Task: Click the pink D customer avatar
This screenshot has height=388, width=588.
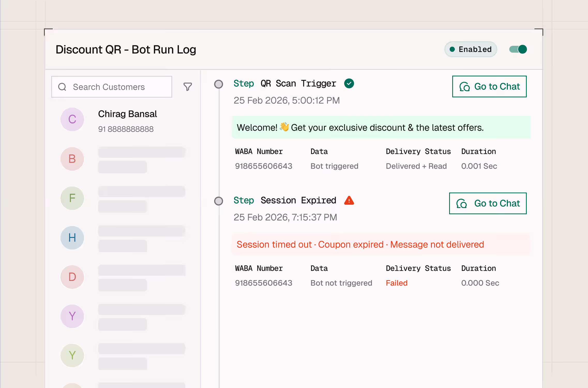Action: tap(72, 277)
